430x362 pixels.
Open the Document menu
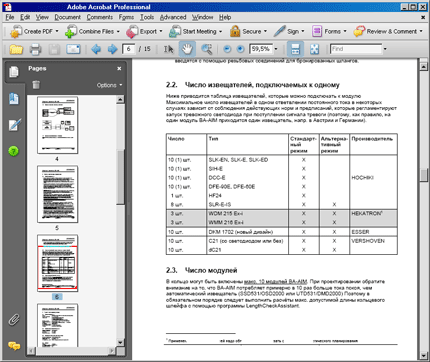(68, 17)
